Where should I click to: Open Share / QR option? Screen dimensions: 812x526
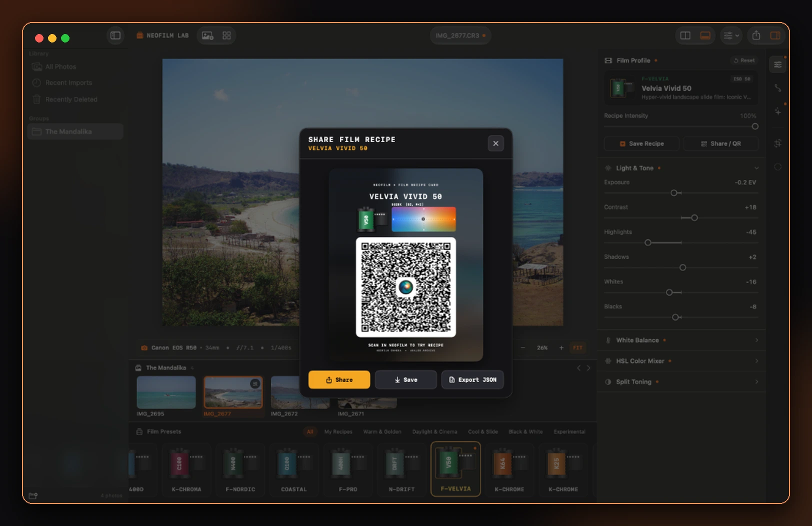pos(720,143)
